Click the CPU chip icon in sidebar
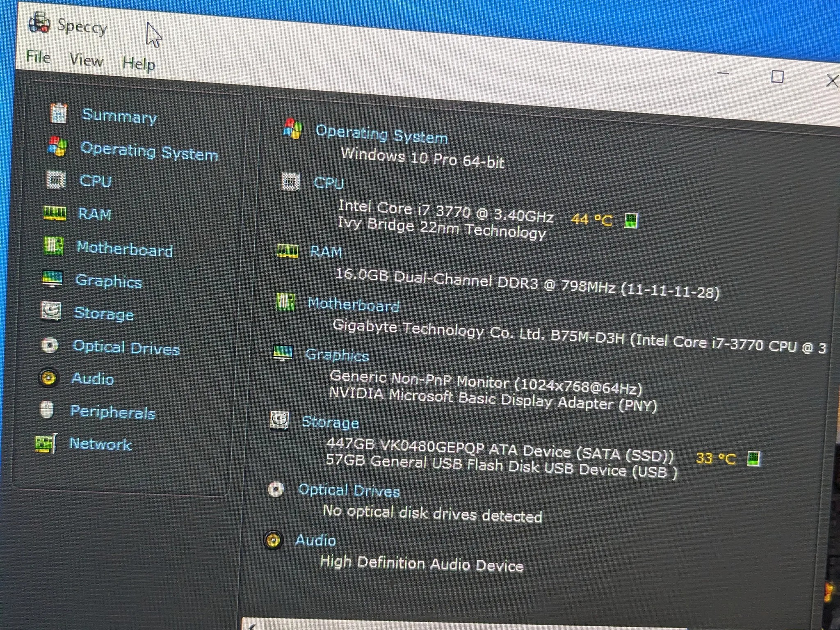The image size is (840, 630). (56, 180)
